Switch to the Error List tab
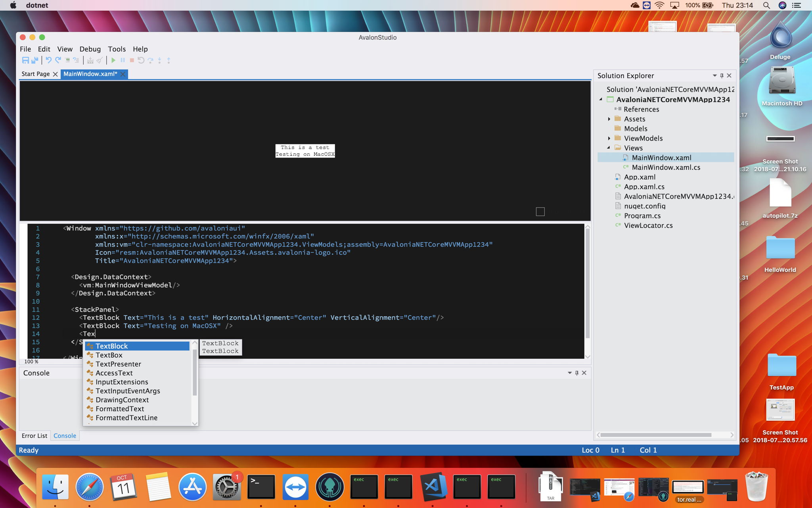The image size is (812, 508). click(x=34, y=436)
